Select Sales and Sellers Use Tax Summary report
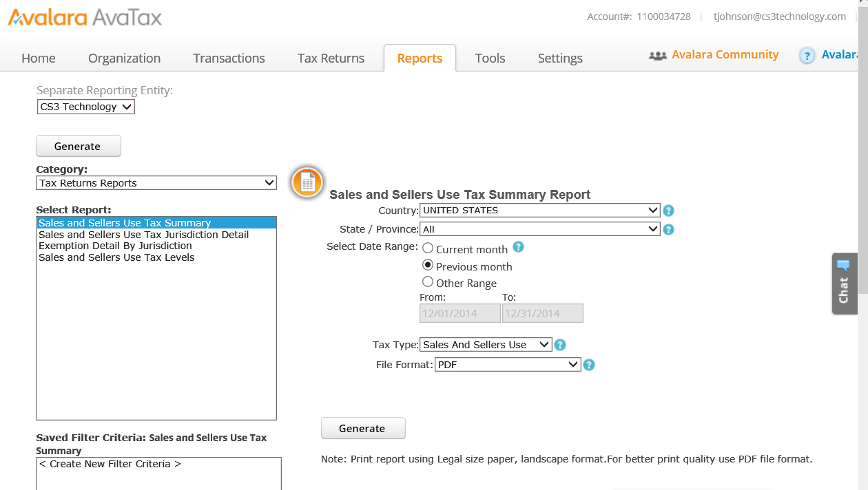Viewport: 868px width, 490px height. (x=156, y=223)
